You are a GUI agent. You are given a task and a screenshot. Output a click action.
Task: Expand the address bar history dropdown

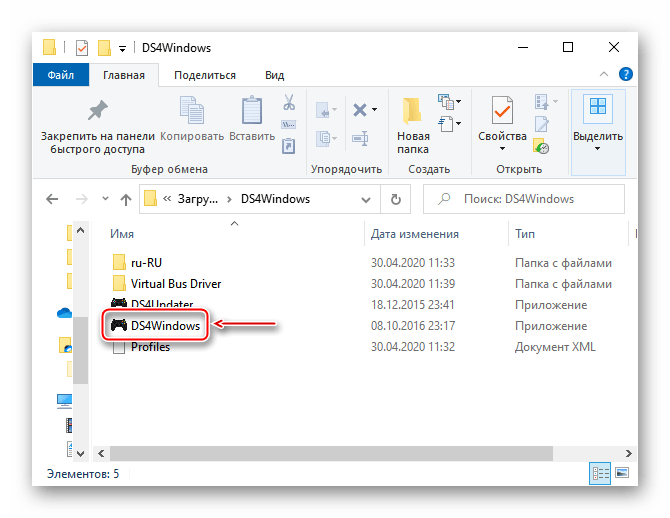[366, 200]
